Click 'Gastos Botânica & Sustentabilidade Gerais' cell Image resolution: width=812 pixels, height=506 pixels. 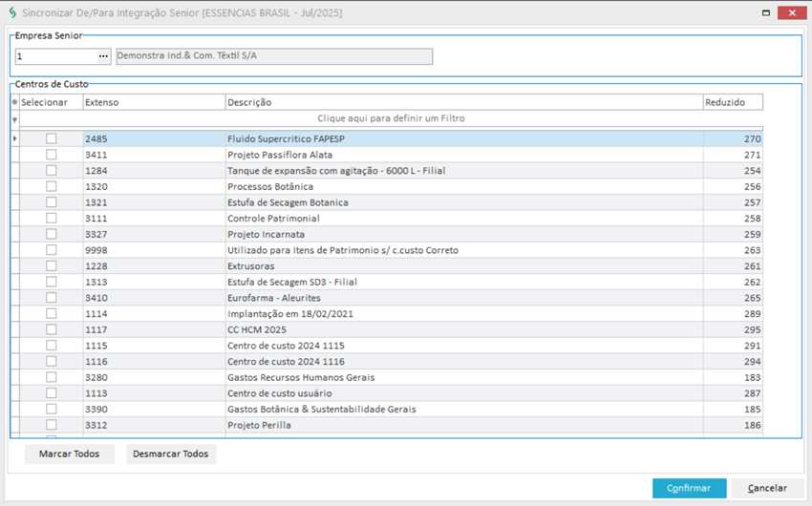pos(464,410)
